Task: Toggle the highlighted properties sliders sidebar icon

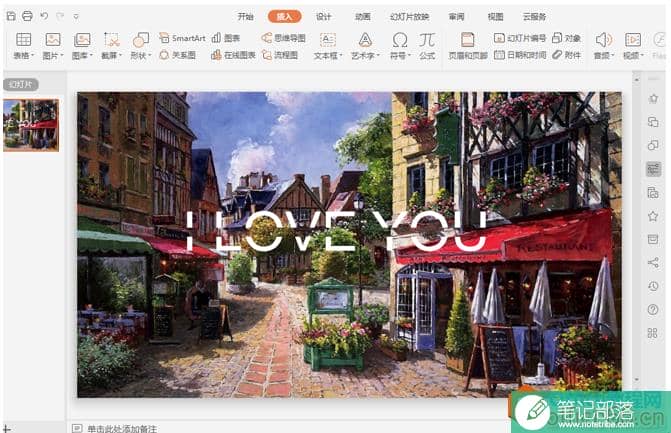Action: pyautogui.click(x=653, y=169)
